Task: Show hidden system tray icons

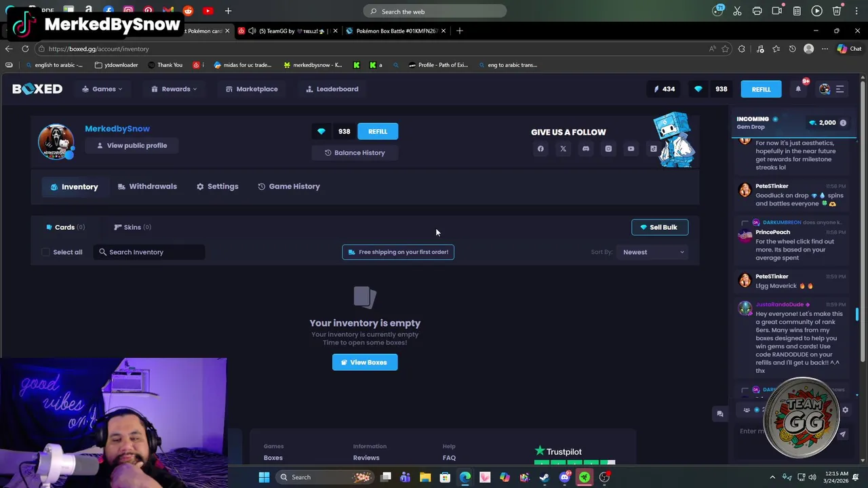Action: 772,477
